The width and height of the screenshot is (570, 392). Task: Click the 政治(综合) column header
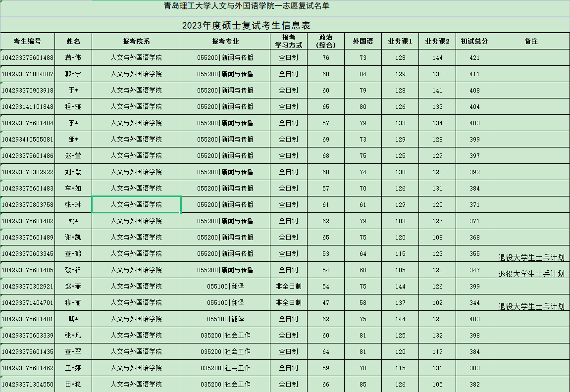coord(326,41)
